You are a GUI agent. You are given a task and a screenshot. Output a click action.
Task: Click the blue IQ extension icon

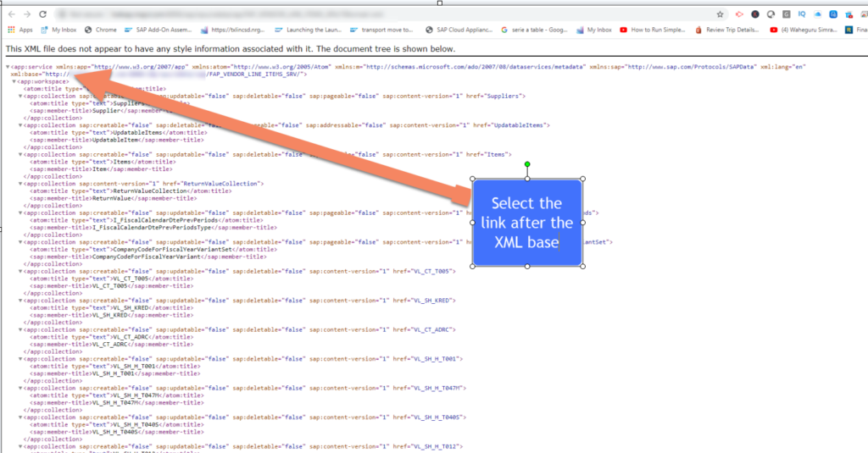tap(801, 14)
